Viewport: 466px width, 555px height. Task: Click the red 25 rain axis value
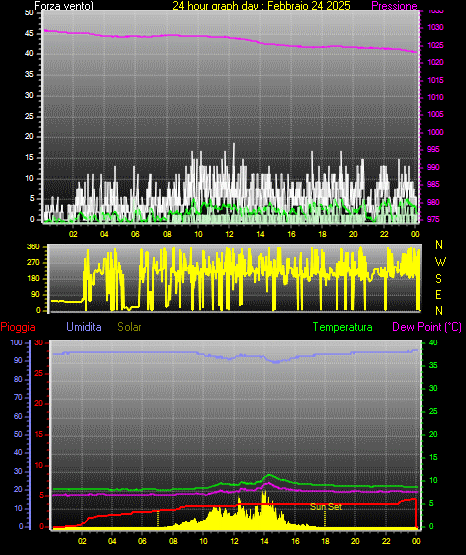pos(38,374)
